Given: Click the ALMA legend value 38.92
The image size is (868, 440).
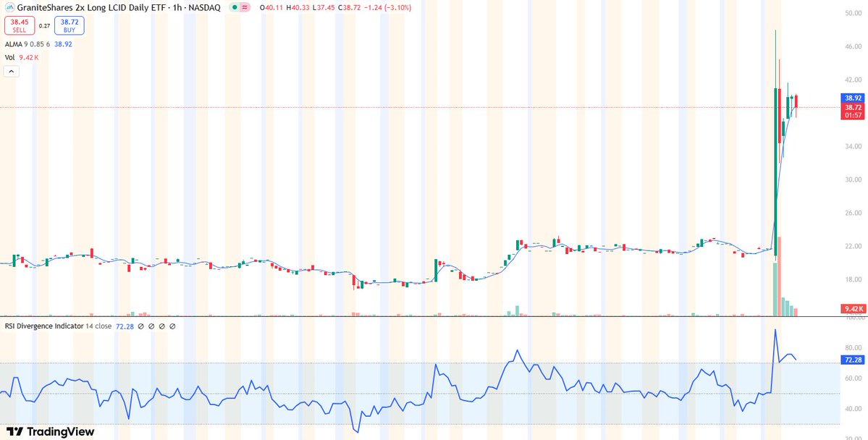Looking at the screenshot, I should [62, 43].
